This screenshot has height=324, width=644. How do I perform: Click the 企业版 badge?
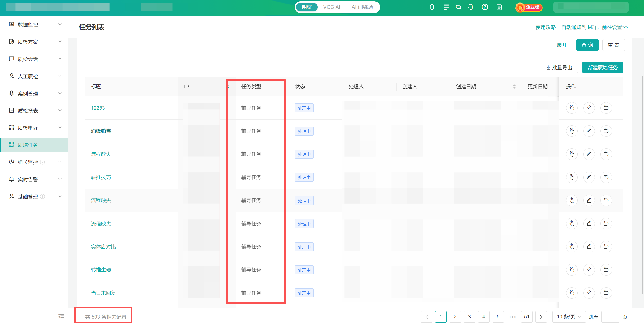[x=529, y=8]
